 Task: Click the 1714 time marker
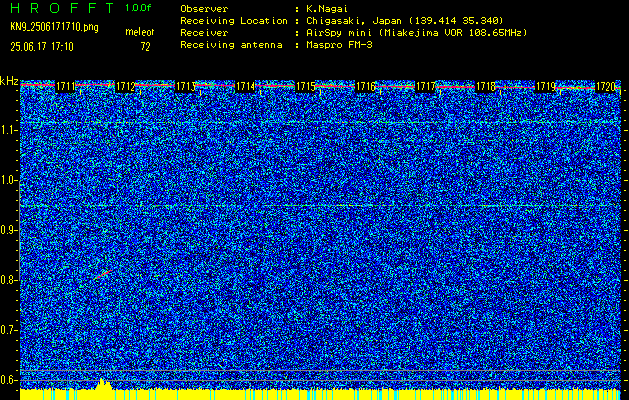coord(245,86)
